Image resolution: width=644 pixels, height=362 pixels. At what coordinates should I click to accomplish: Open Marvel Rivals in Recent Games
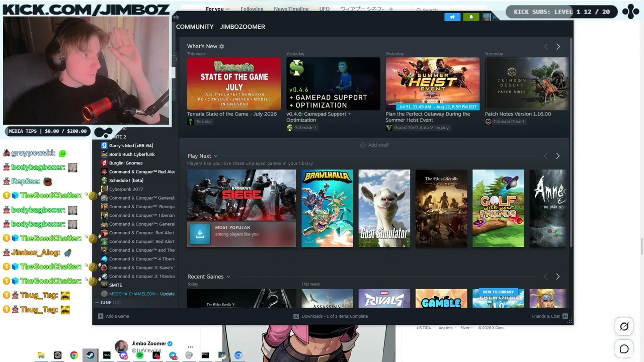(384, 298)
